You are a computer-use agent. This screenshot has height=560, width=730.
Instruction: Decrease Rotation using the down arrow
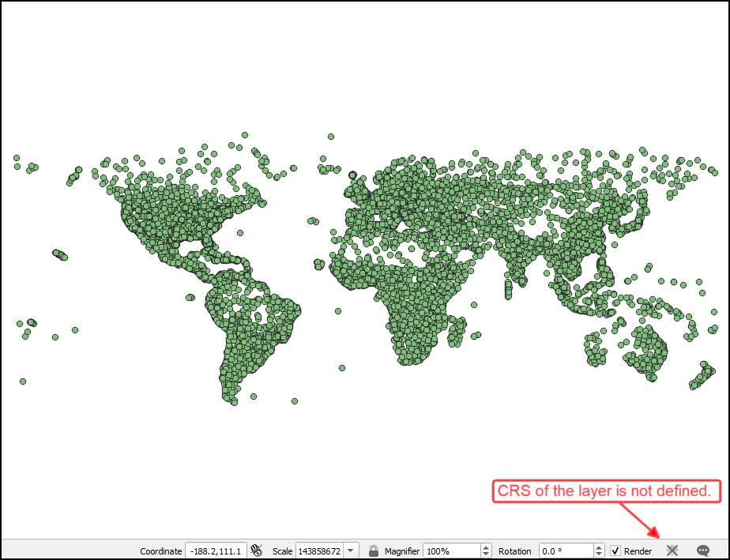point(600,554)
